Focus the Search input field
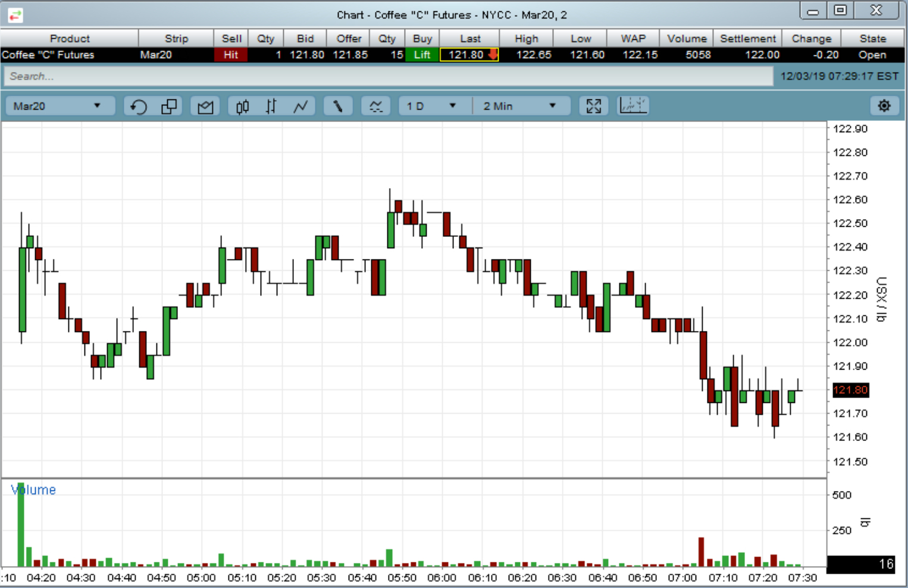908x588 pixels. [389, 76]
